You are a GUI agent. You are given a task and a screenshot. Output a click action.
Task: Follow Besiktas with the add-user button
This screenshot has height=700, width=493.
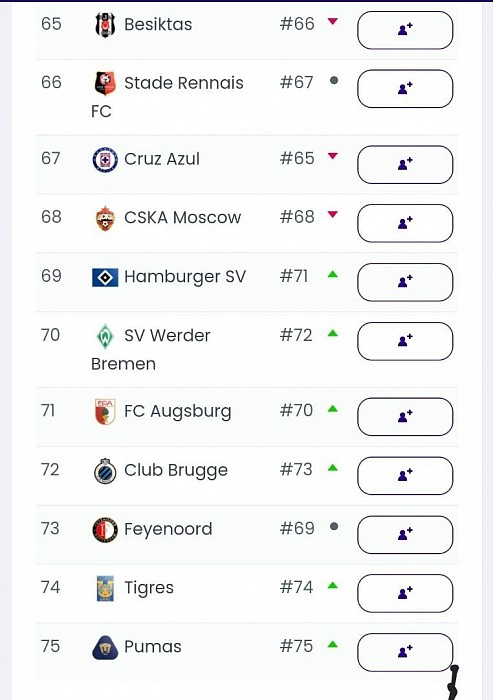tap(405, 30)
